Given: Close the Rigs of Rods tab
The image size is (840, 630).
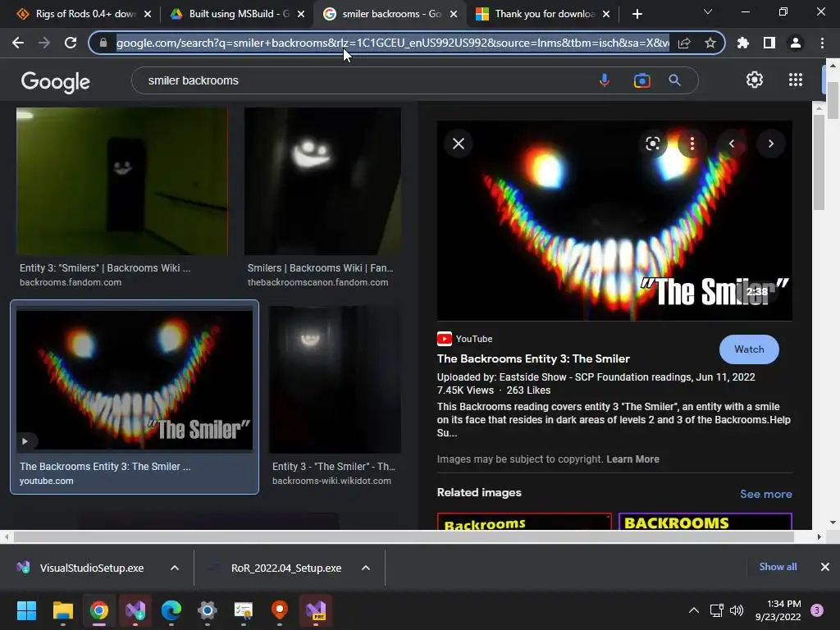Looking at the screenshot, I should 148,14.
